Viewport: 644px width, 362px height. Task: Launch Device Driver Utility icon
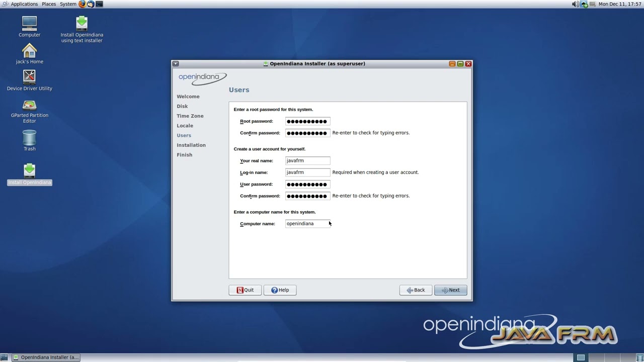(x=29, y=80)
